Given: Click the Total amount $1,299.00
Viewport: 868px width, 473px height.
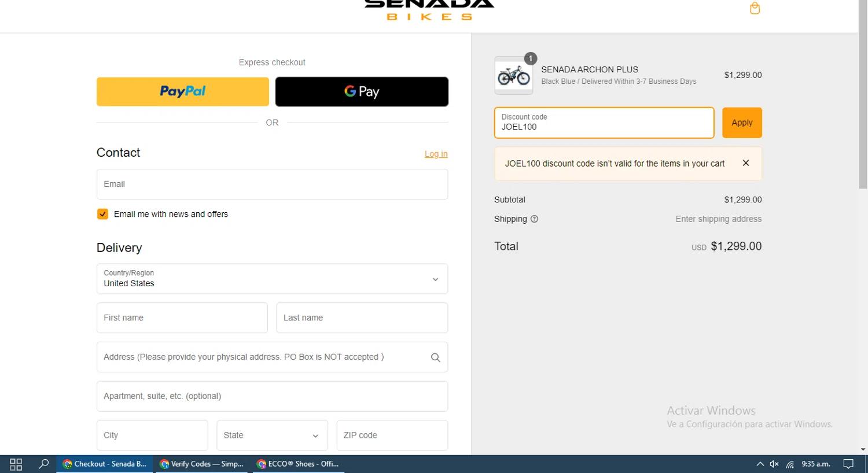Looking at the screenshot, I should pyautogui.click(x=736, y=246).
